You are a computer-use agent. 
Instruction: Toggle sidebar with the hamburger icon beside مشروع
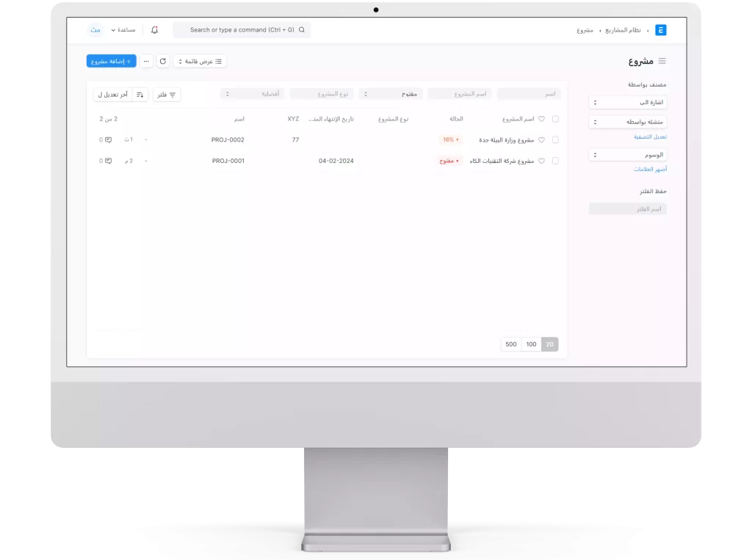tap(662, 61)
